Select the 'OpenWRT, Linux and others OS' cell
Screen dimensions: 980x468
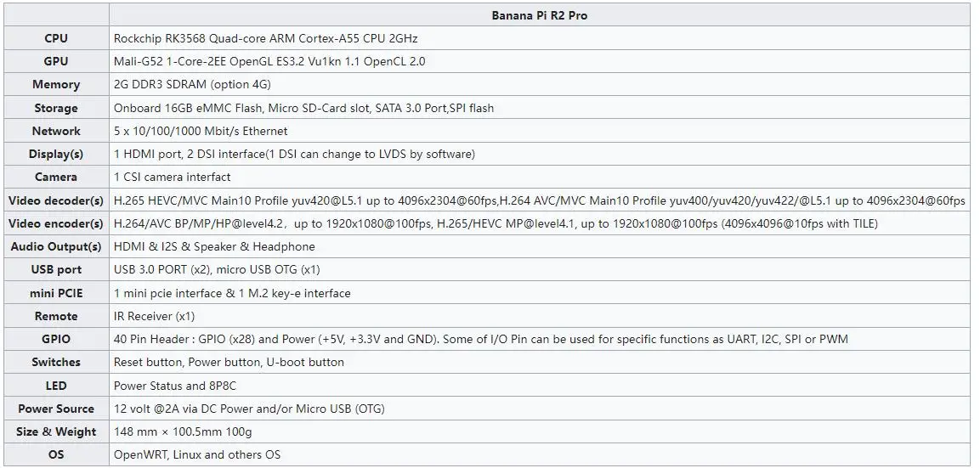point(540,454)
